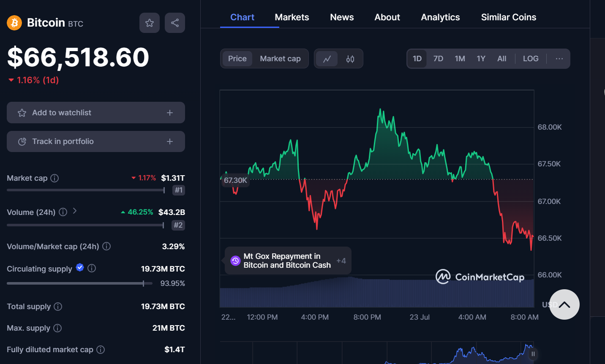Viewport: 605px width, 364px height.
Task: Click the verified checkmark on Circulating supply
Action: tap(79, 268)
